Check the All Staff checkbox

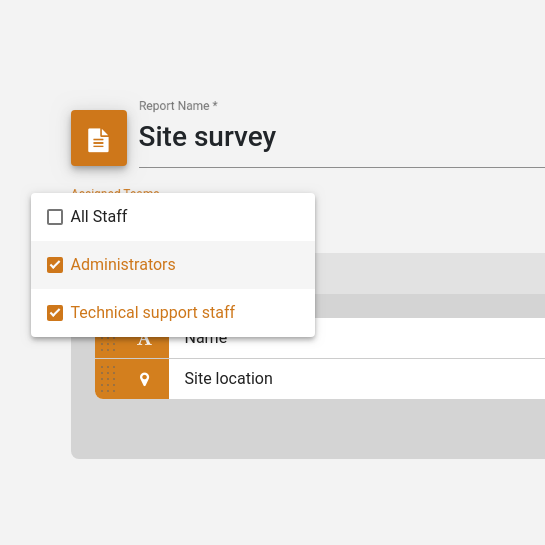[x=55, y=217]
